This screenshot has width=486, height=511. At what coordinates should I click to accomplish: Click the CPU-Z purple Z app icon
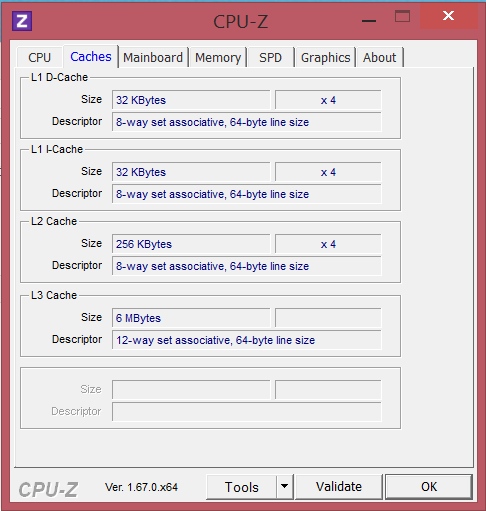(x=22, y=21)
